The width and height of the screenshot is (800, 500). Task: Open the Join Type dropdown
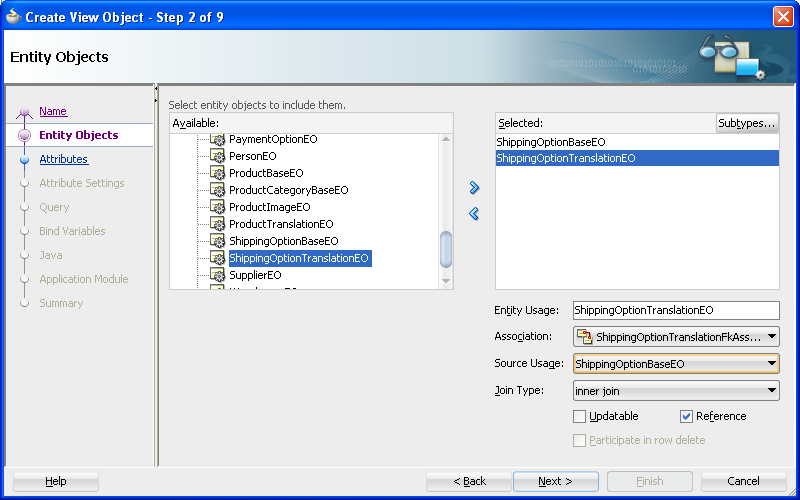click(771, 391)
